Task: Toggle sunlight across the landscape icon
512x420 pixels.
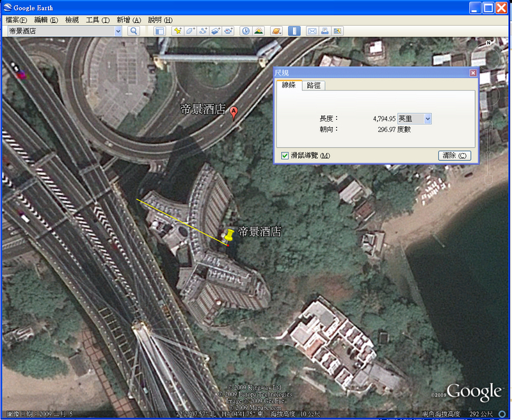Action: tap(259, 31)
